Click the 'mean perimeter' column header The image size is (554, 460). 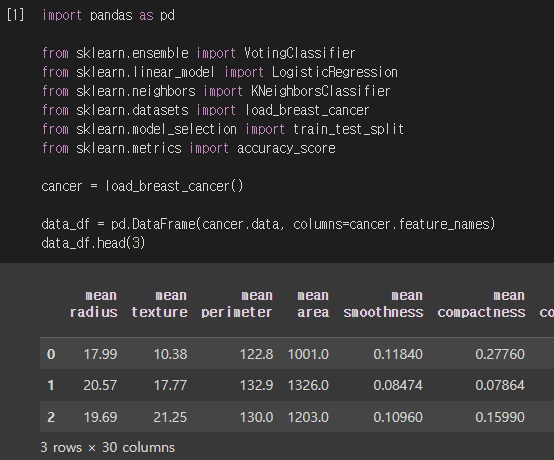click(x=237, y=304)
